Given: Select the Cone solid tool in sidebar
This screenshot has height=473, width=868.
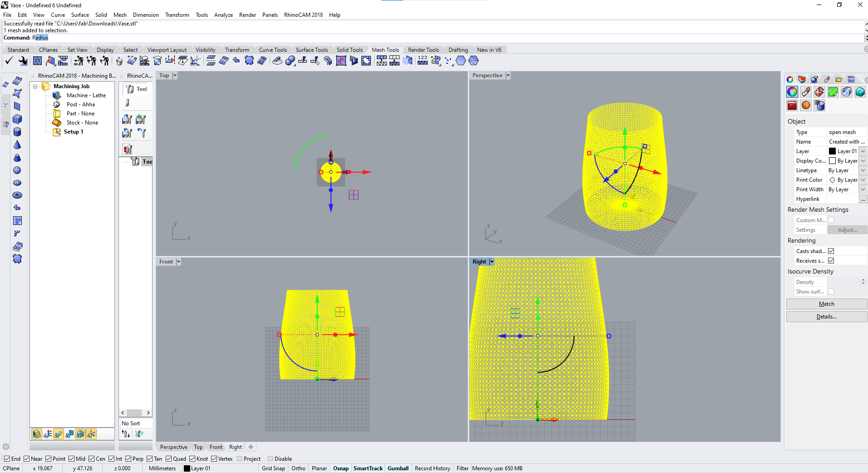Looking at the screenshot, I should pos(17,145).
